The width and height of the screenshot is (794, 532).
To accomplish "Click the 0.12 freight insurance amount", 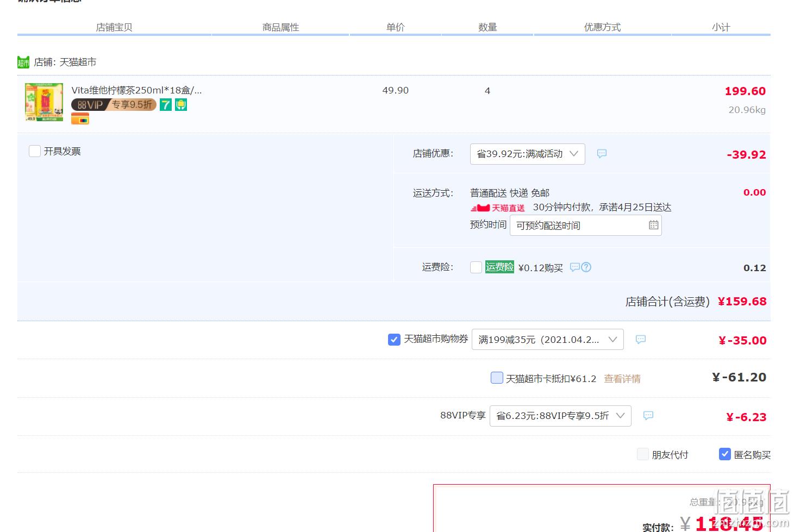I will point(755,268).
